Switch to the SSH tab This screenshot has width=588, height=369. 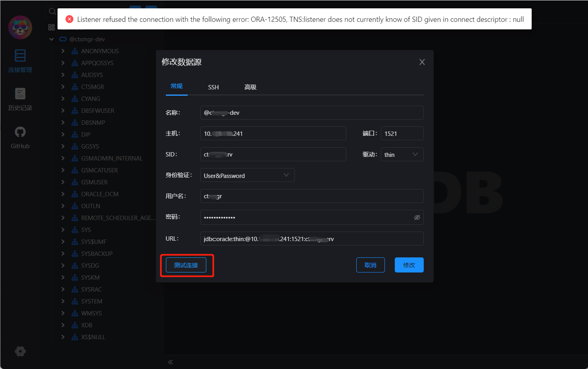pyautogui.click(x=213, y=87)
